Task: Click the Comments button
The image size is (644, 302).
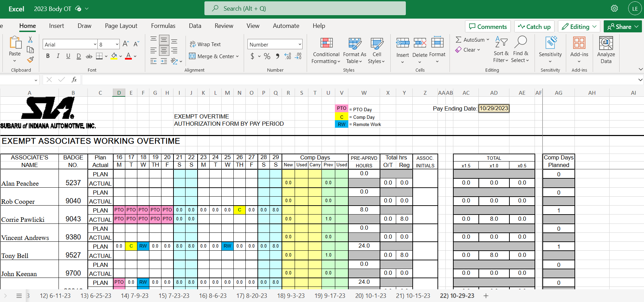Action: [x=487, y=27]
